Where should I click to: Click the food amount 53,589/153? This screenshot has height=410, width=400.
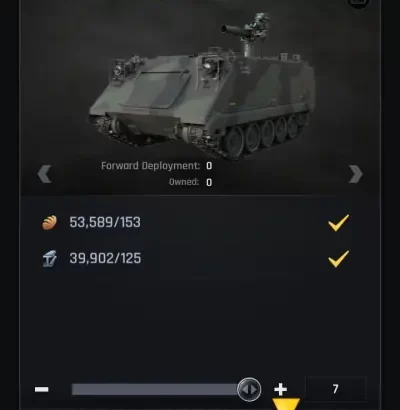(105, 222)
